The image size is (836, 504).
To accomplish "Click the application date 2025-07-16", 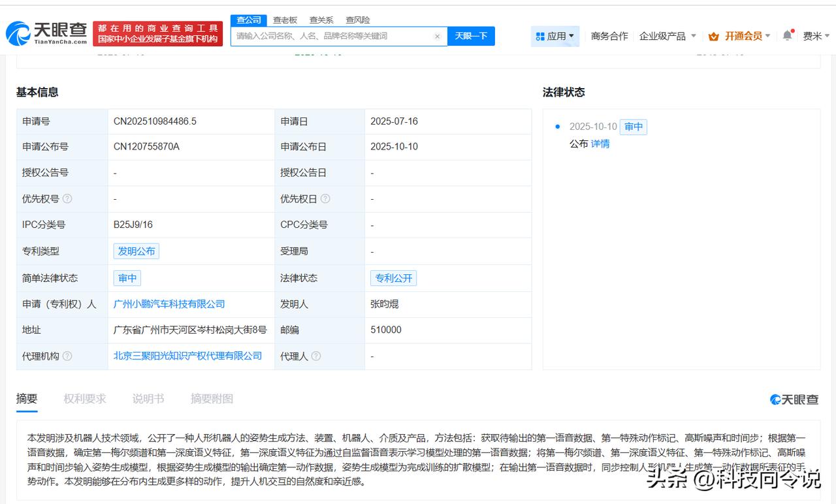I will pyautogui.click(x=394, y=121).
